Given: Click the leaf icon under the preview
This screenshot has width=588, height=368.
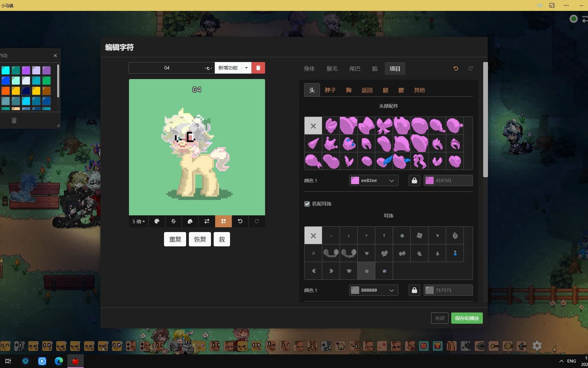Looking at the screenshot, I should coord(190,221).
